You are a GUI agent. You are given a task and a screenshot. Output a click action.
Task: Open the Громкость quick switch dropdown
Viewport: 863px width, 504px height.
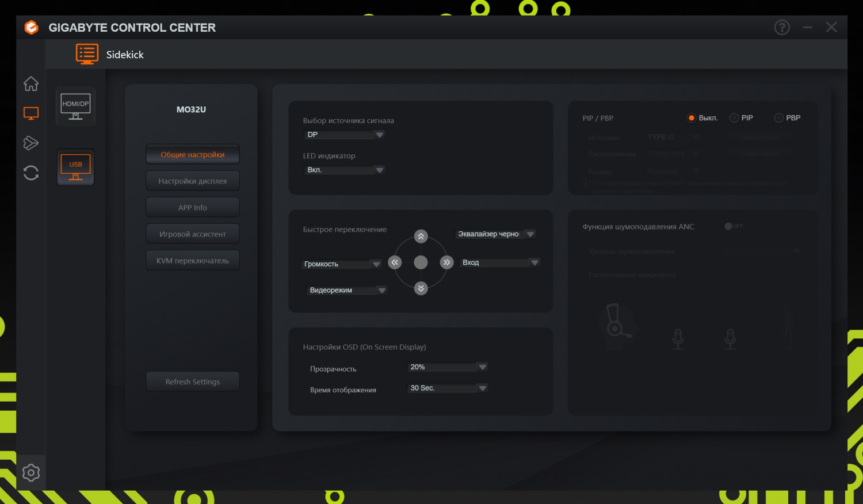point(342,264)
